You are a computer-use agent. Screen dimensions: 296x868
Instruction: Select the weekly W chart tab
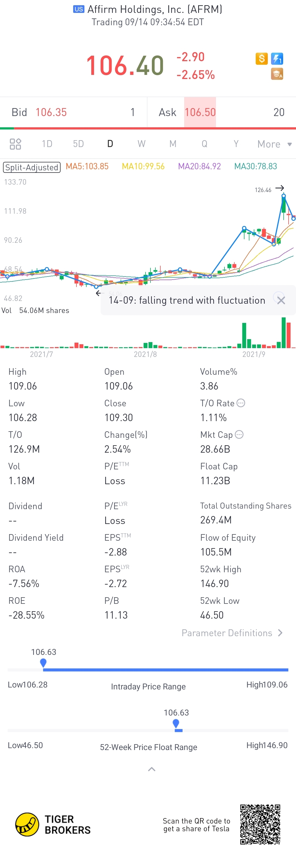tap(141, 144)
